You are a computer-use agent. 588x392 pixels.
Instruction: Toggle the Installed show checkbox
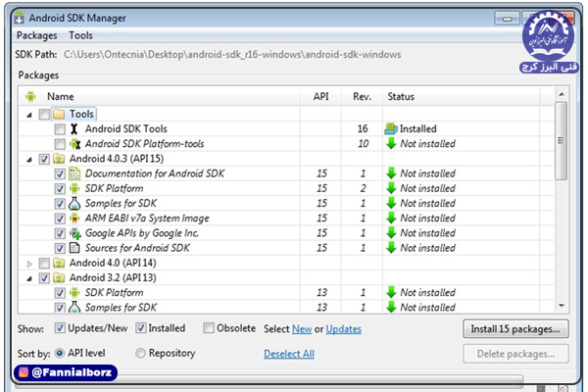[140, 328]
